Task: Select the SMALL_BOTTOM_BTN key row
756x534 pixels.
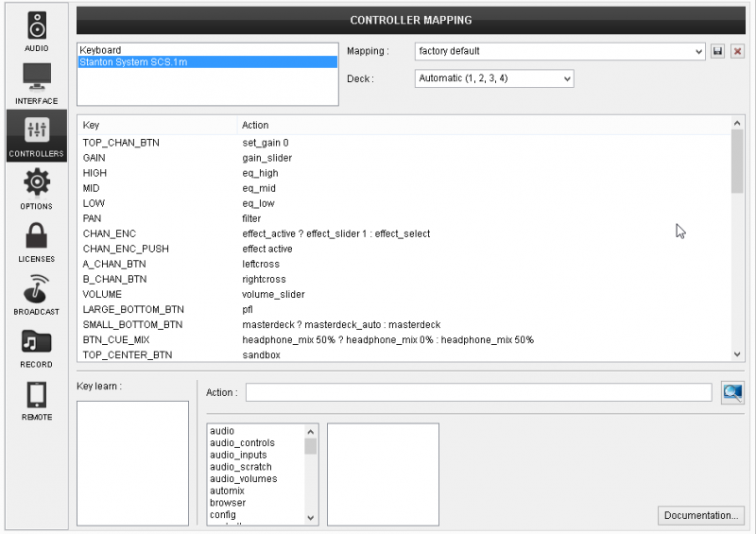Action: [404, 324]
